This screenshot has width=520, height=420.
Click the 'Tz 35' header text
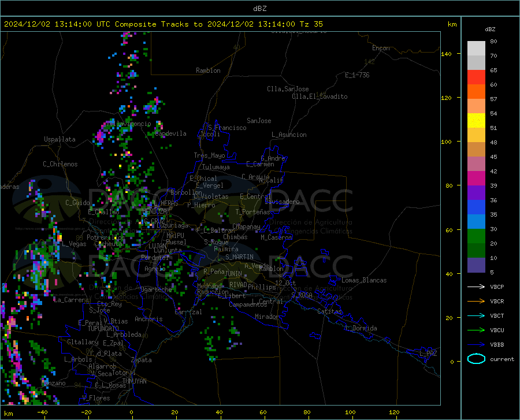(311, 24)
